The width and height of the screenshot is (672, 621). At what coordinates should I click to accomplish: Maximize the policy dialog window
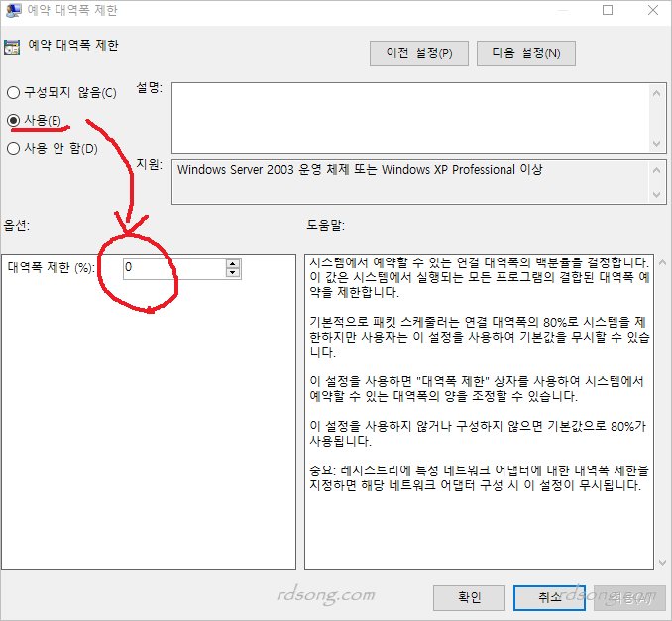click(x=608, y=11)
